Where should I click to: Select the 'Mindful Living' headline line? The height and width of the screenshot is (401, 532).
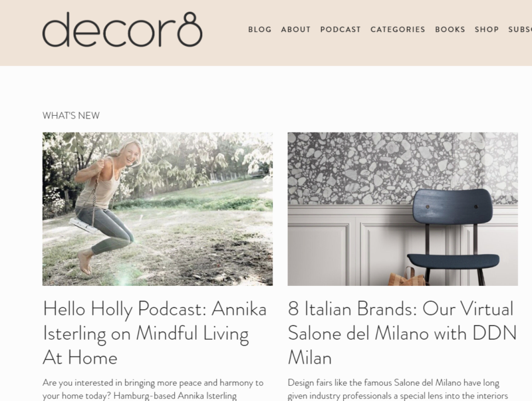click(x=146, y=333)
